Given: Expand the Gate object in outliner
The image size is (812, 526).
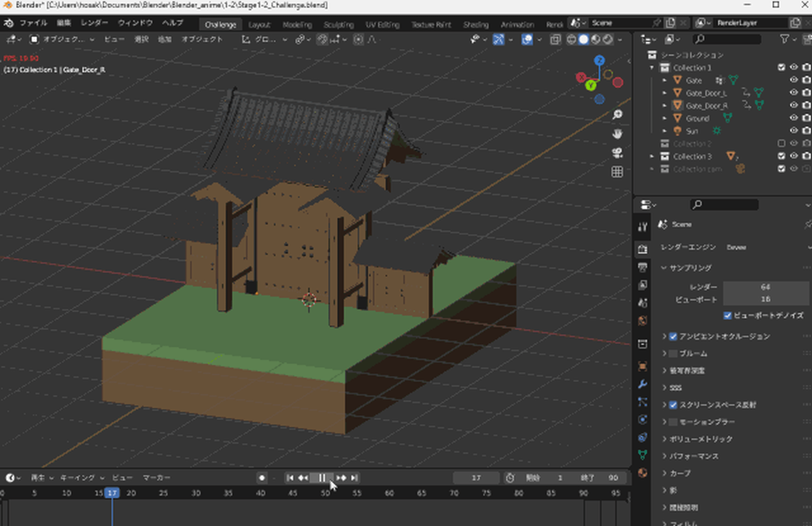Looking at the screenshot, I should [664, 80].
